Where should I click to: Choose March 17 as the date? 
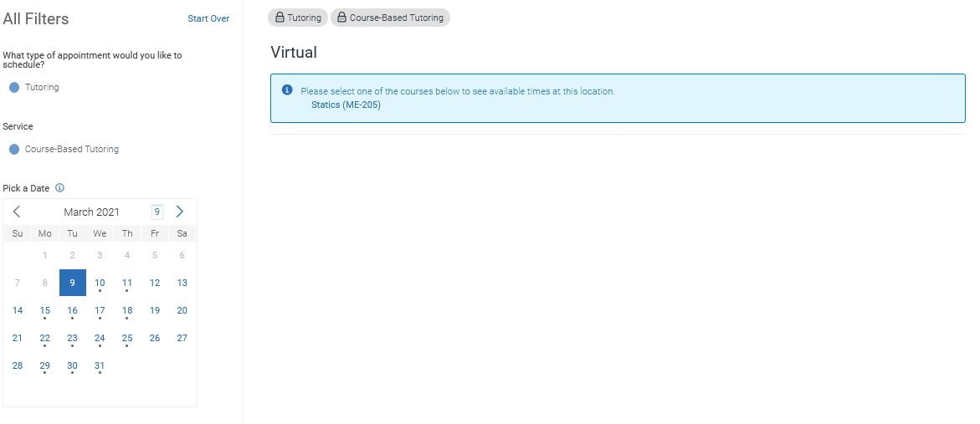pyautogui.click(x=100, y=310)
